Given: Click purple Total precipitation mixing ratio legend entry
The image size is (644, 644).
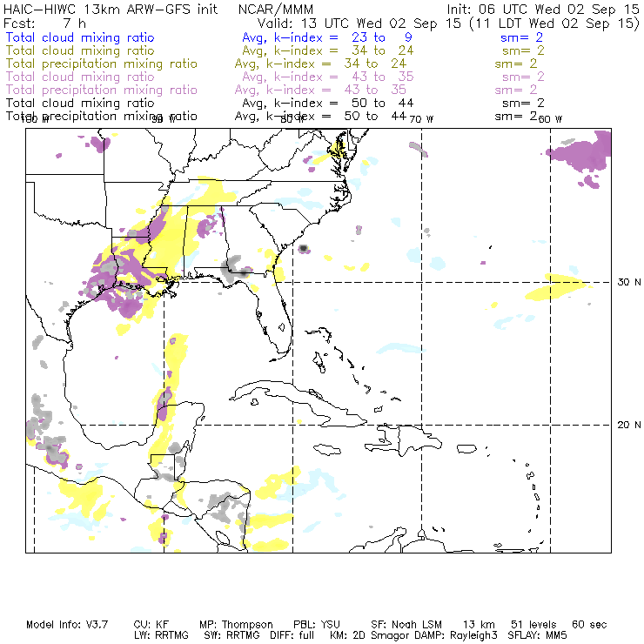Looking at the screenshot, I should coord(101,90).
